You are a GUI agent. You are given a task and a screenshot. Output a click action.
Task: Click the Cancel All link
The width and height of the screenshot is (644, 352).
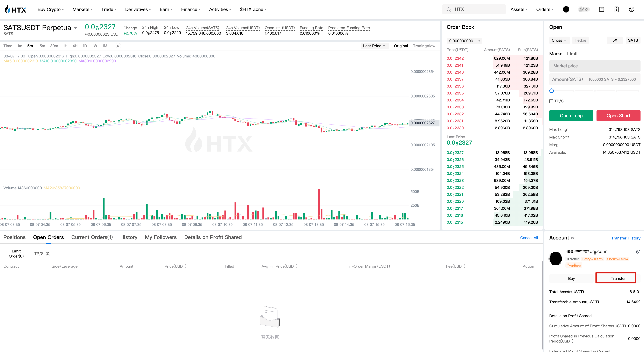coord(529,238)
